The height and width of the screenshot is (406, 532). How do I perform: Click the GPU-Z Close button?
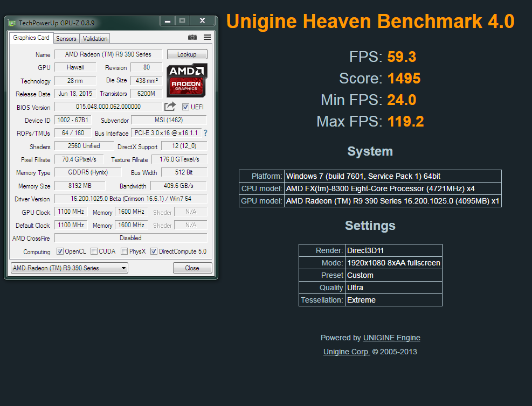pyautogui.click(x=192, y=268)
